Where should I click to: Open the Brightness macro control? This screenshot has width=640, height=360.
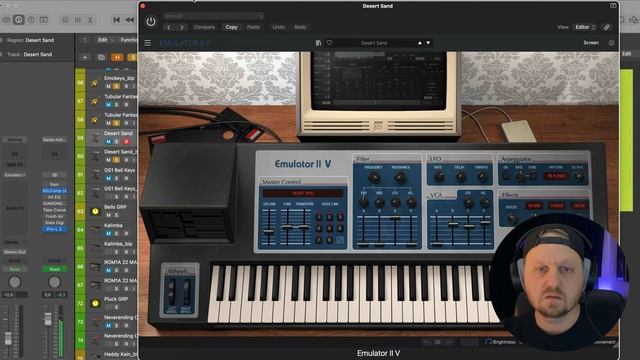tap(500, 342)
